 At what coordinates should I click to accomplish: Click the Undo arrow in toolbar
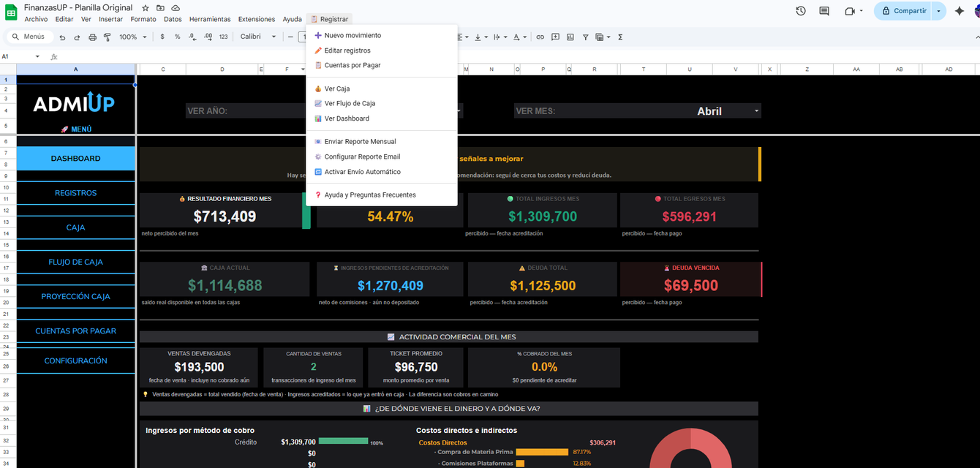(x=62, y=37)
